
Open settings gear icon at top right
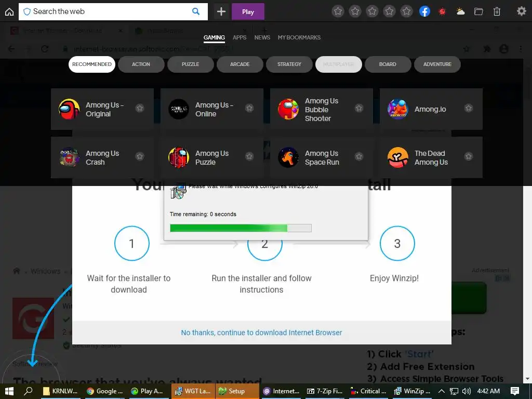point(521,11)
